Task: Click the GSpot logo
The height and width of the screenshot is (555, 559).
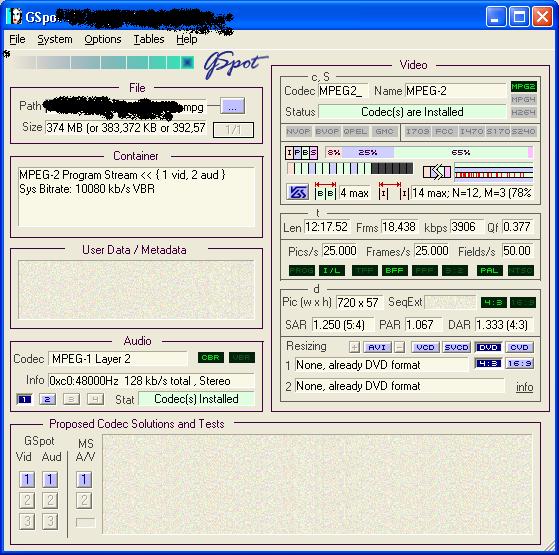Action: 234,64
